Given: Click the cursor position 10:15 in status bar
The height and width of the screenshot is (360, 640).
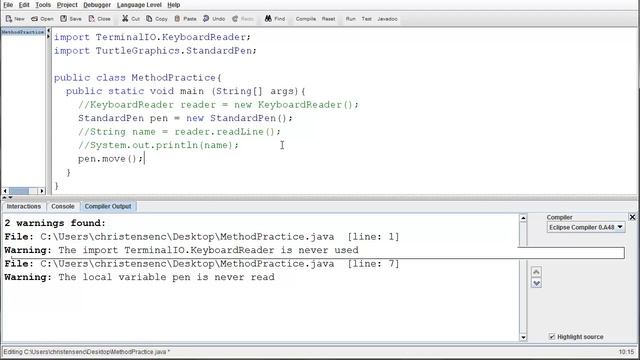Looking at the screenshot, I should [627, 352].
